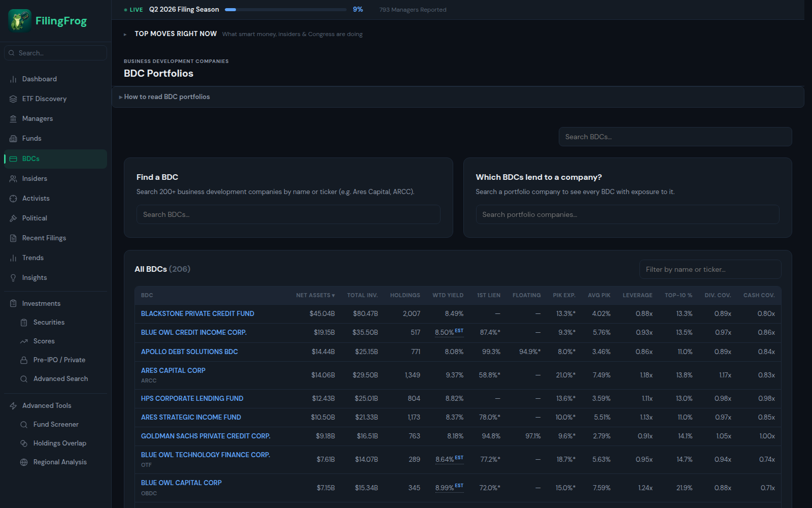Click the Q2 2026 filing season progress bar

point(286,10)
